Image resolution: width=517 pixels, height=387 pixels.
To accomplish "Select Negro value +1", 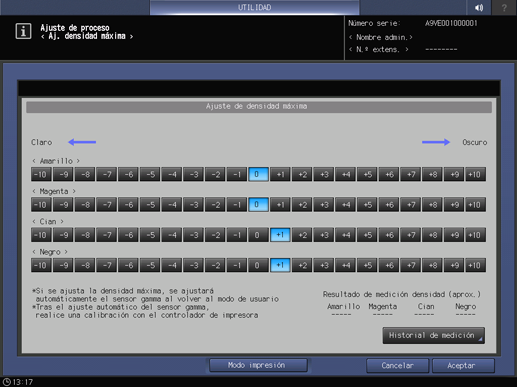I will [x=280, y=265].
